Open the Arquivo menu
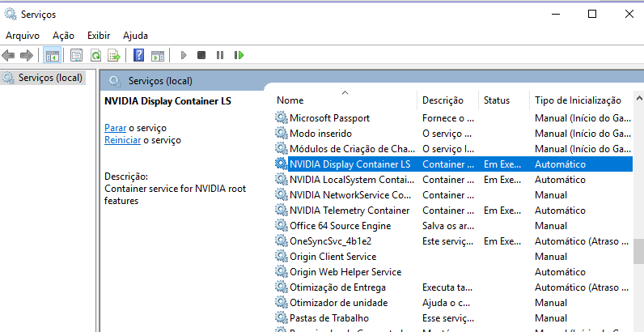The width and height of the screenshot is (644, 332). pos(23,36)
